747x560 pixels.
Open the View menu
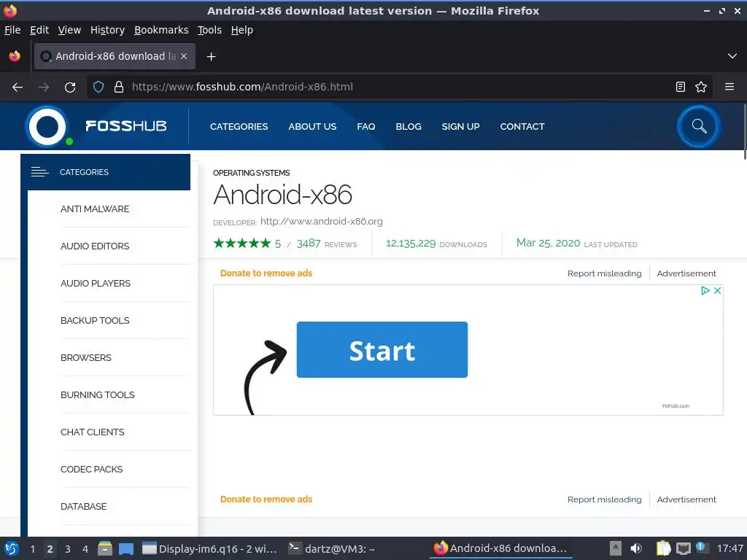(x=69, y=30)
